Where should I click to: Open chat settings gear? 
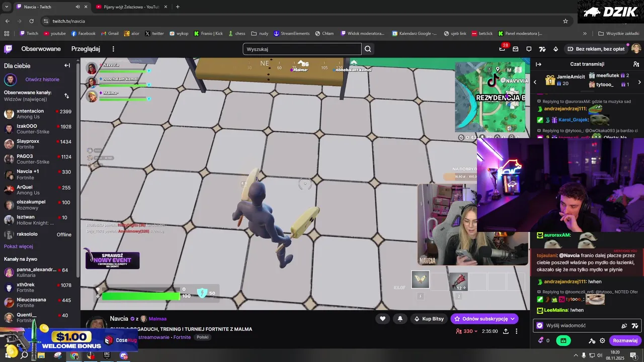pyautogui.click(x=602, y=340)
